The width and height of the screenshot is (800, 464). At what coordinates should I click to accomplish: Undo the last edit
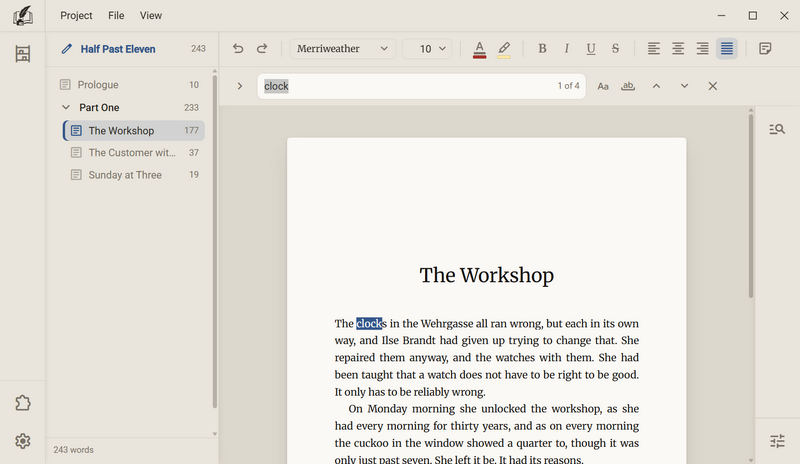(238, 48)
